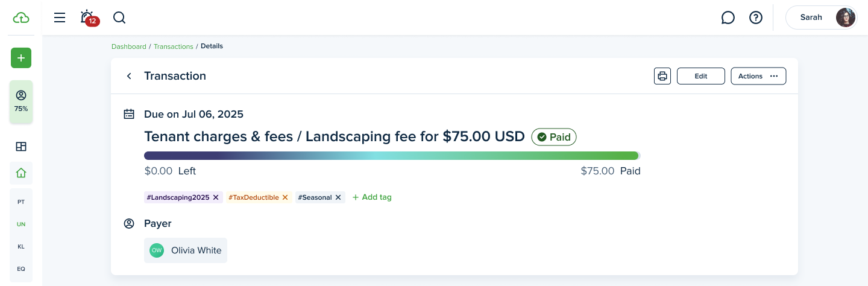Open the dashboard grid icon in sidebar
Viewport: 868px width, 286px height.
(x=21, y=147)
